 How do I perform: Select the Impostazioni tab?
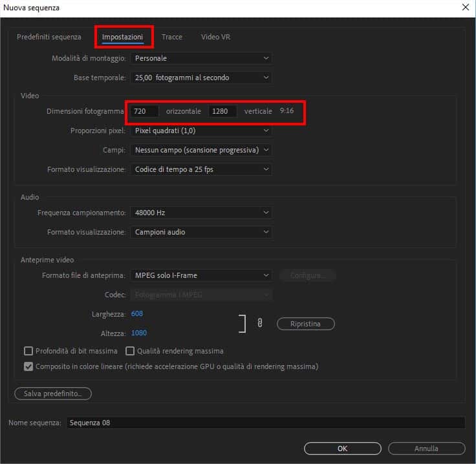point(122,37)
